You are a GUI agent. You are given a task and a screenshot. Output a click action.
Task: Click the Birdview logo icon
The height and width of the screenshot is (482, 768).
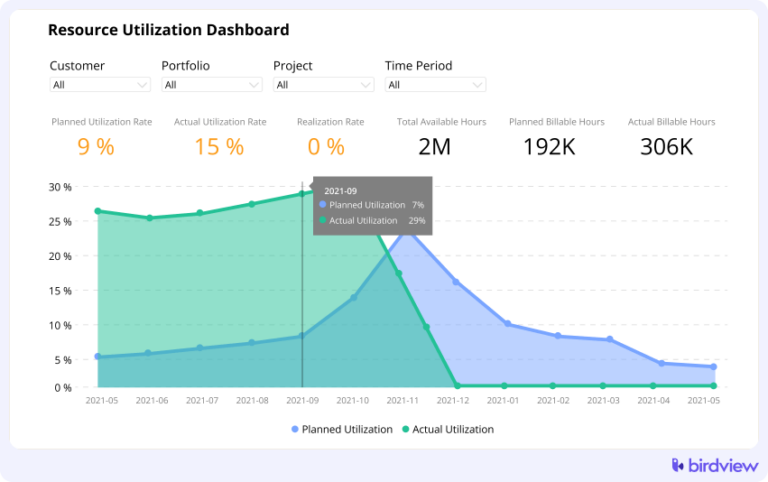coord(679,464)
